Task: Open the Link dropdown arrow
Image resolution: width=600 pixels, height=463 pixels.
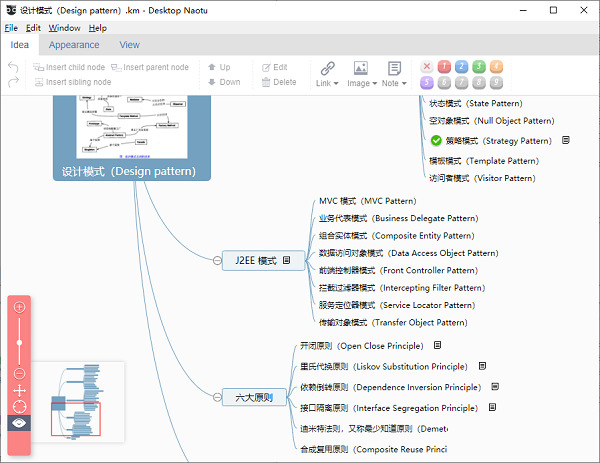Action: (336, 83)
